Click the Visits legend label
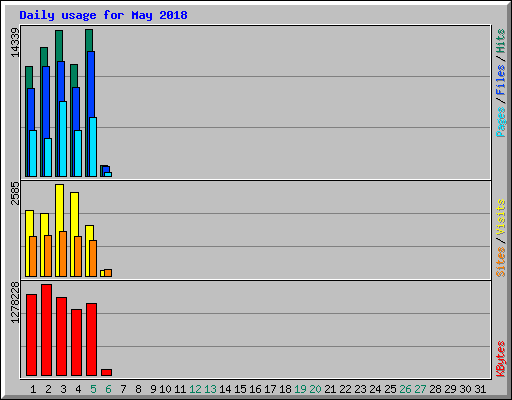 (x=501, y=217)
